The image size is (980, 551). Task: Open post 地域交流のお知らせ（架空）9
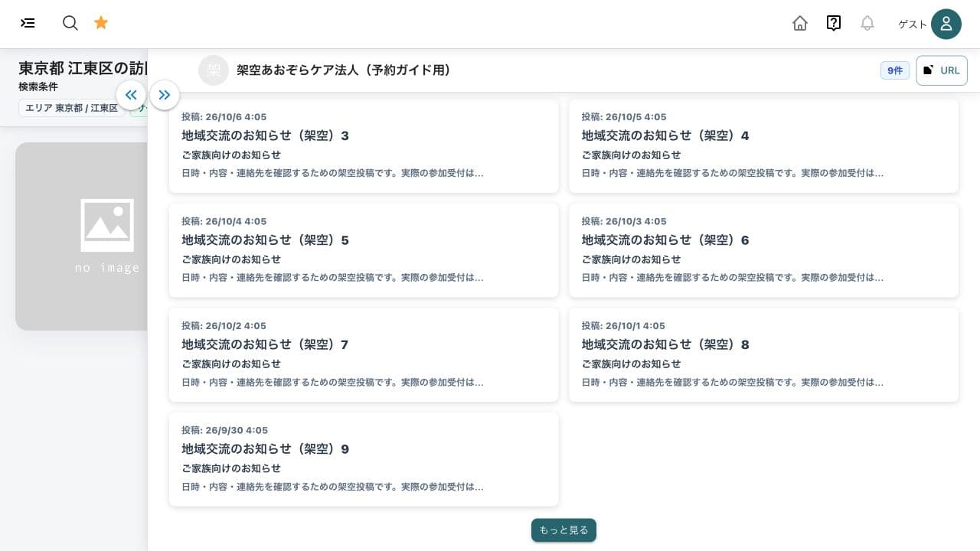point(364,459)
